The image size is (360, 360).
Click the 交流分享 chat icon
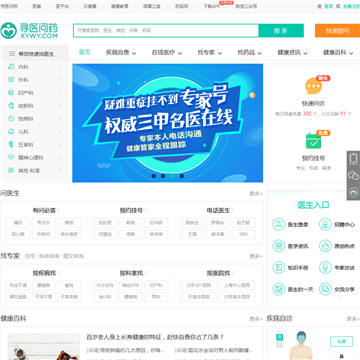coord(325,289)
